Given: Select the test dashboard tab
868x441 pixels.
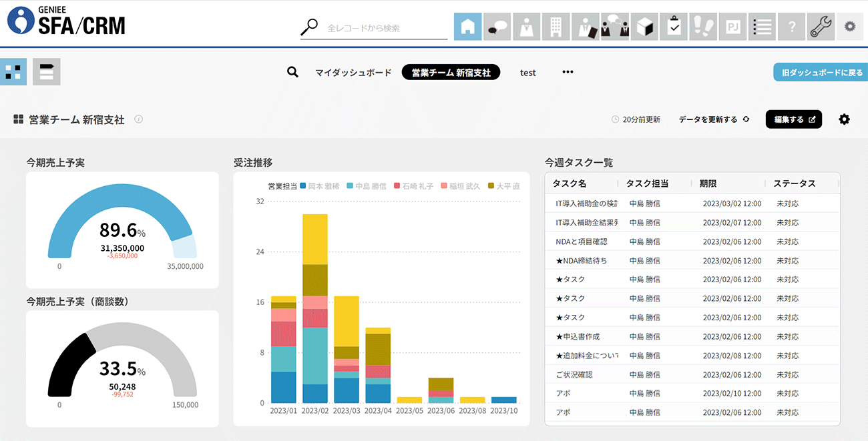Looking at the screenshot, I should tap(527, 72).
